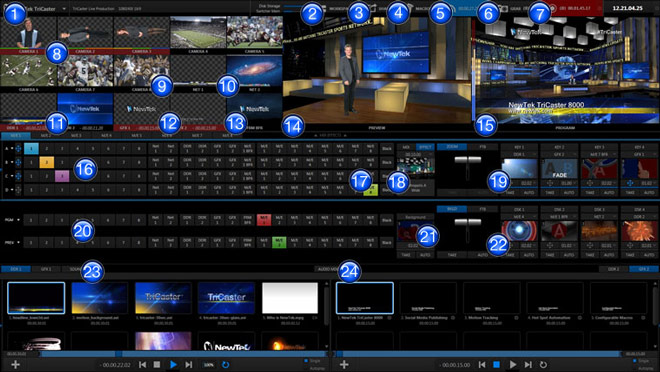Open the GFX 1 media tab

46,269
